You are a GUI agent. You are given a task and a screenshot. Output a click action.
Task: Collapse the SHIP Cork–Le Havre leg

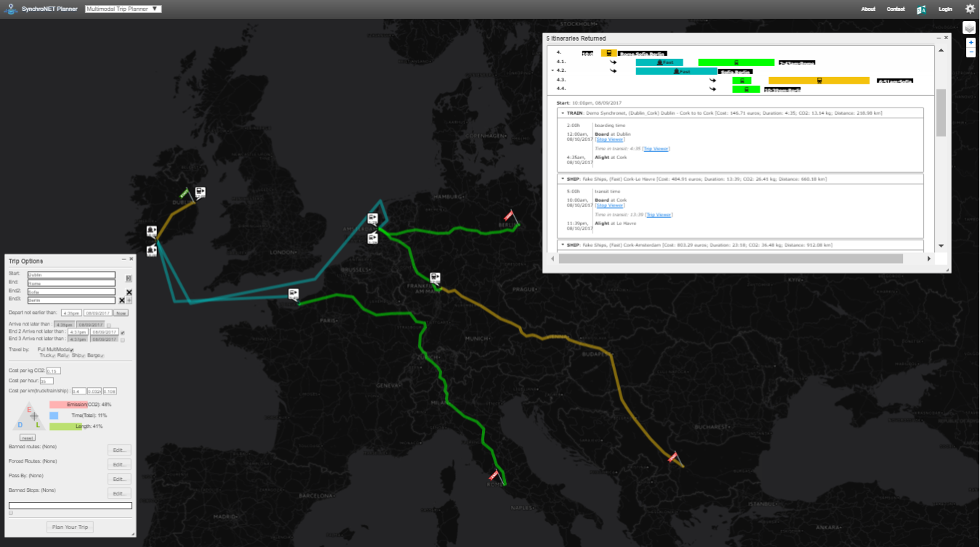coord(563,178)
